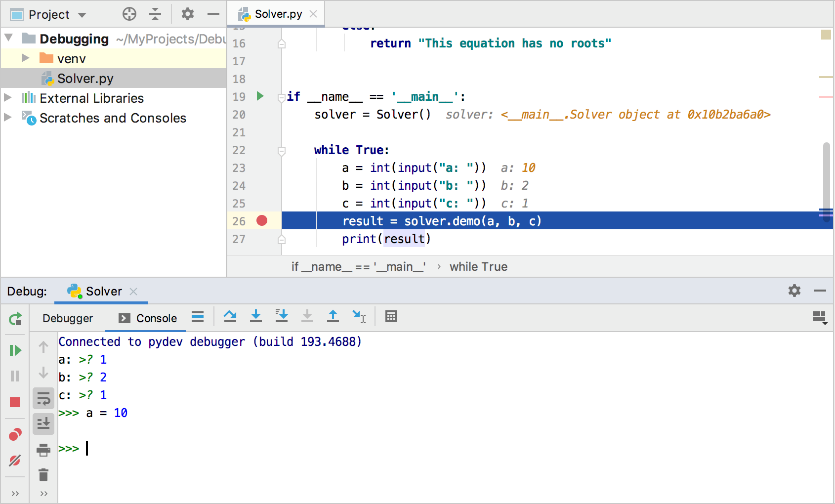Expand Scratches and Consoles node
Screen dimensions: 835x504
coord(7,117)
